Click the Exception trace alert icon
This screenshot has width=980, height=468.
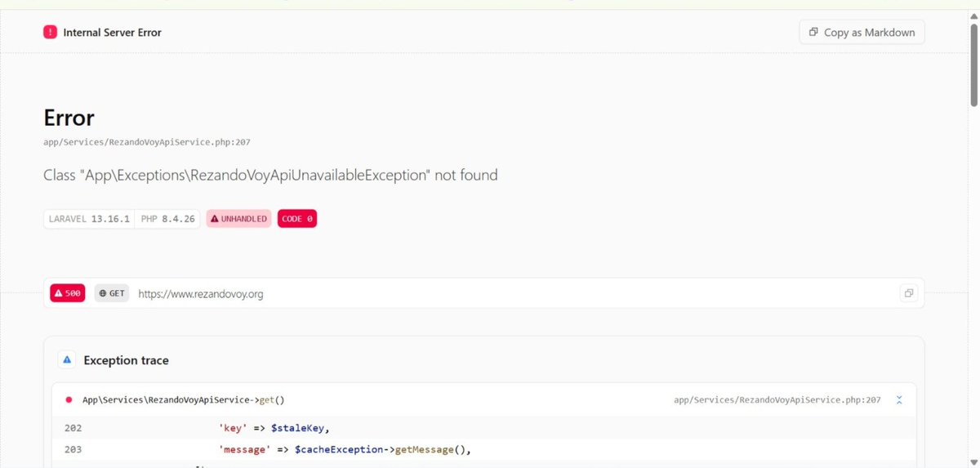[67, 360]
